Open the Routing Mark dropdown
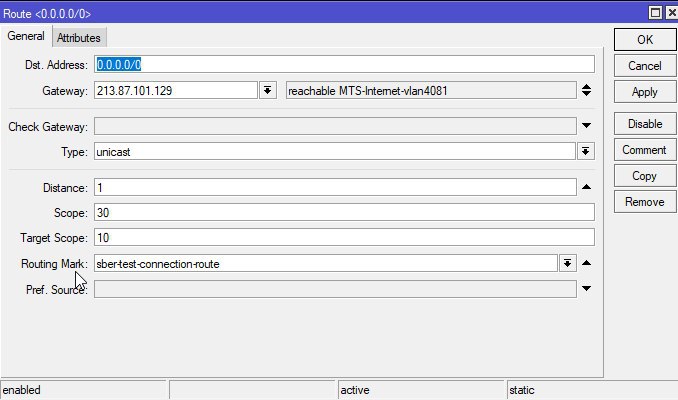 [567, 263]
